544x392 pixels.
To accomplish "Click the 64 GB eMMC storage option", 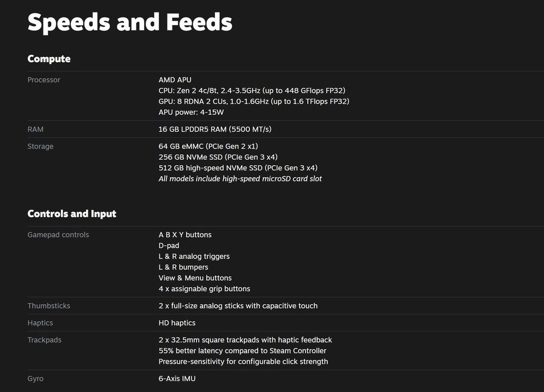I will 208,146.
